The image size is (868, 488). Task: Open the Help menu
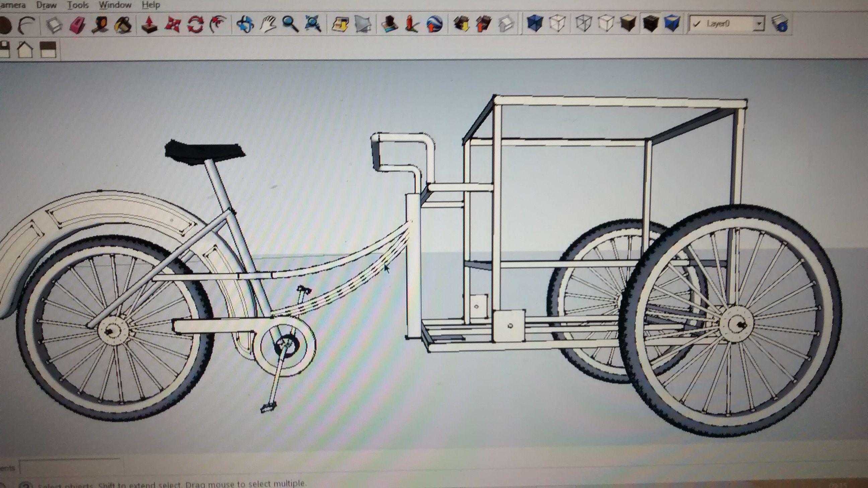point(151,5)
